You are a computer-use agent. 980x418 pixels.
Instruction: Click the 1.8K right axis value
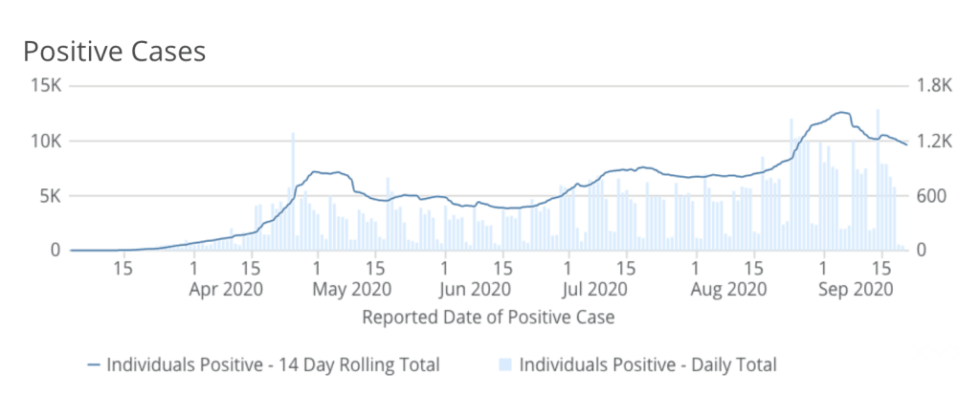(x=934, y=85)
